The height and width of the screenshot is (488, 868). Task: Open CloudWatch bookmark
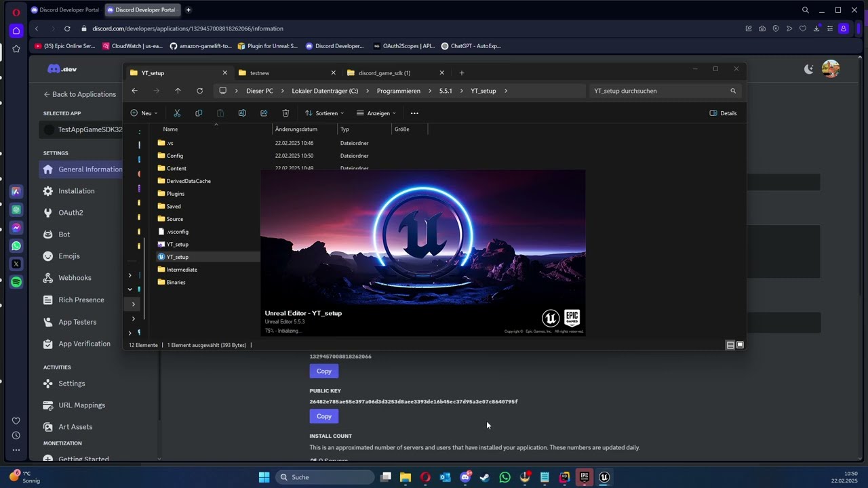(x=132, y=46)
